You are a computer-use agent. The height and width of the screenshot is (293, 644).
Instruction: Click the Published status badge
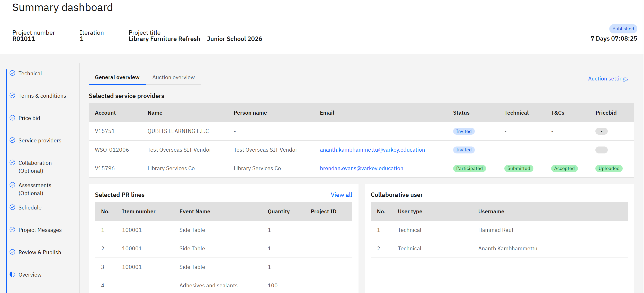click(x=623, y=29)
